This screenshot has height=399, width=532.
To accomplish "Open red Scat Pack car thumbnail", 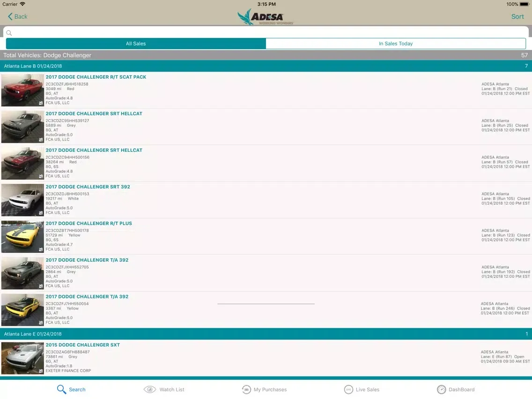I will point(23,90).
